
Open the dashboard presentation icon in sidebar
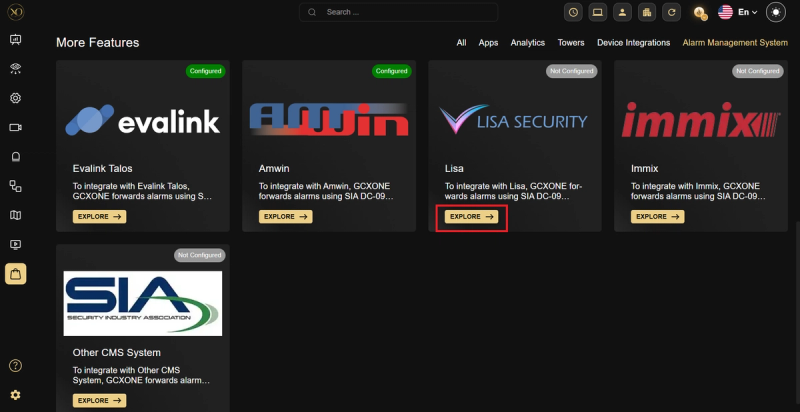point(15,39)
